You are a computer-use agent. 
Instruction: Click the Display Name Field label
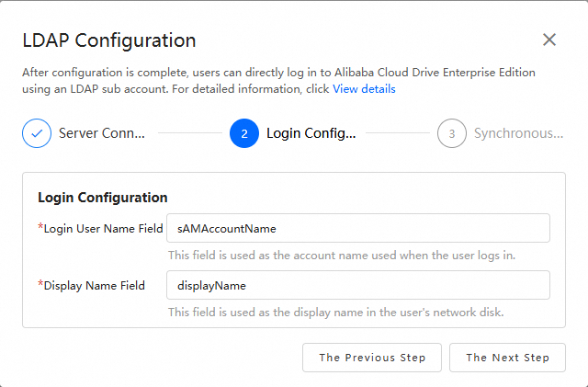[95, 285]
